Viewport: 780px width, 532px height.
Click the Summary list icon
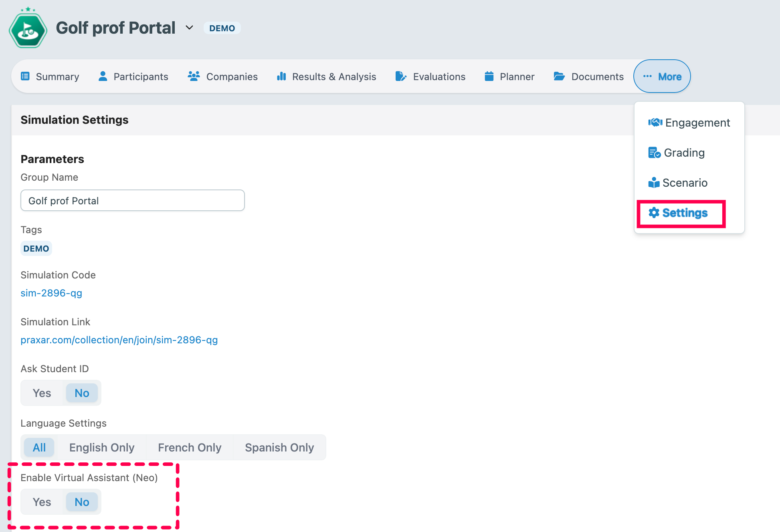pyautogui.click(x=25, y=76)
